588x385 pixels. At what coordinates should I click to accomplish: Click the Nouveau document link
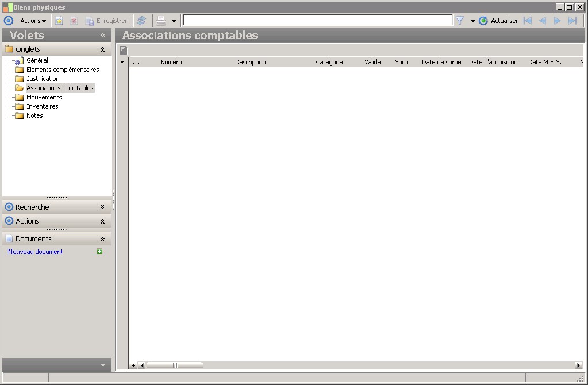35,252
